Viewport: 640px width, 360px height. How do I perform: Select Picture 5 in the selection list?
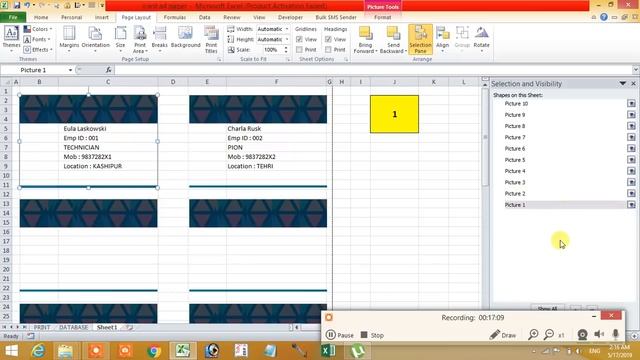[x=515, y=160]
